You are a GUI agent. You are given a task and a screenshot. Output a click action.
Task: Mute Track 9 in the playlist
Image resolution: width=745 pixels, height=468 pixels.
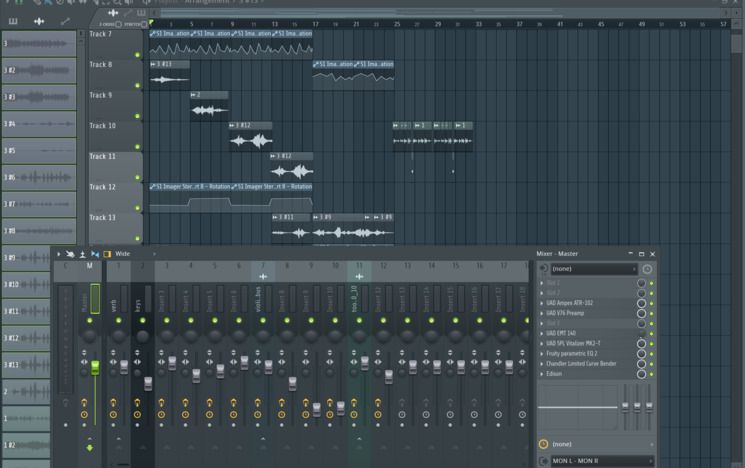coord(137,116)
